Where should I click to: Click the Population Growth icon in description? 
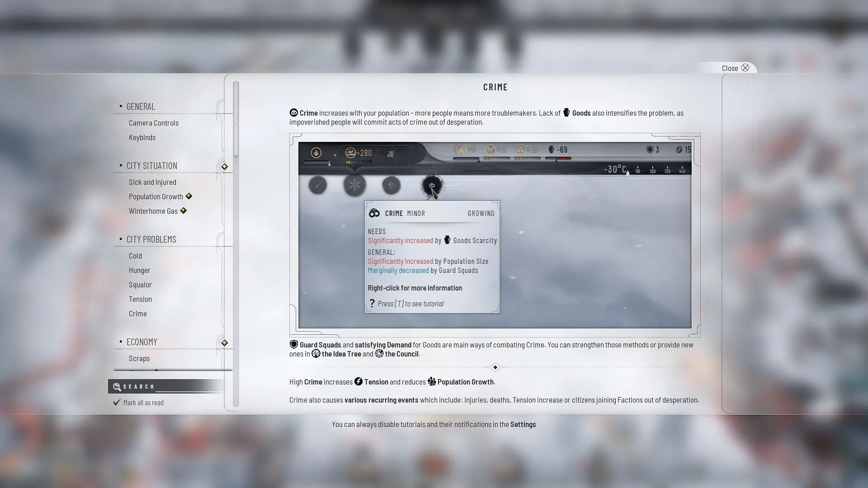pyautogui.click(x=430, y=381)
